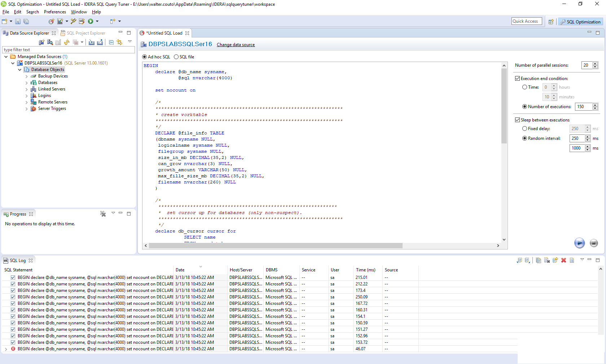The image size is (606, 364).
Task: Click the New wizard icon in main toolbar
Action: [5, 21]
